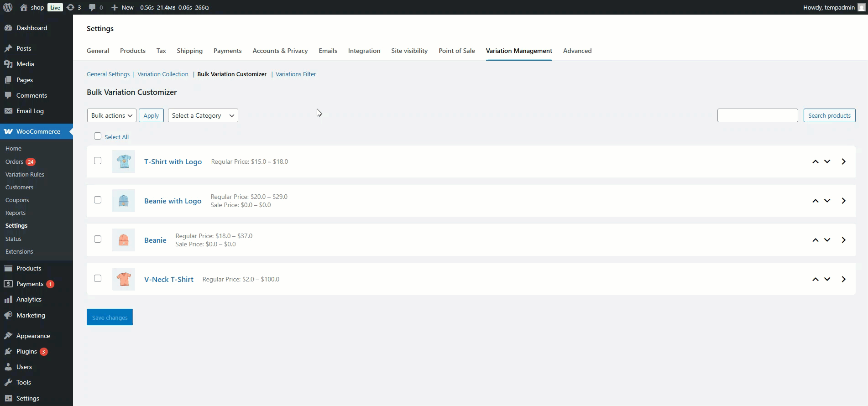Image resolution: width=868 pixels, height=406 pixels.
Task: Open the Variations Filter sub-tab
Action: 295,74
